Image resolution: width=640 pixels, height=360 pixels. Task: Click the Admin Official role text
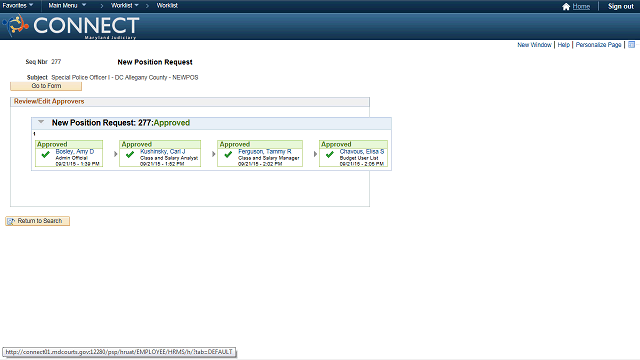tap(71, 158)
